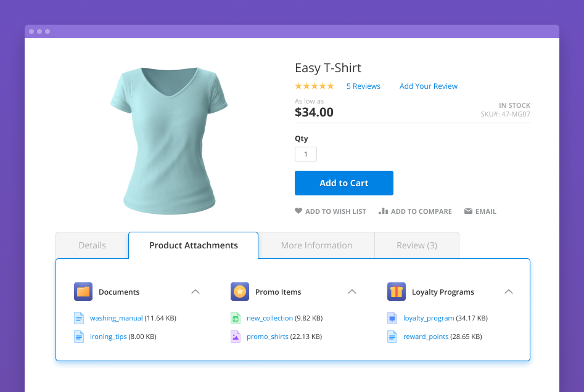584x392 pixels.
Task: Click the Documents folder icon
Action: 83,292
